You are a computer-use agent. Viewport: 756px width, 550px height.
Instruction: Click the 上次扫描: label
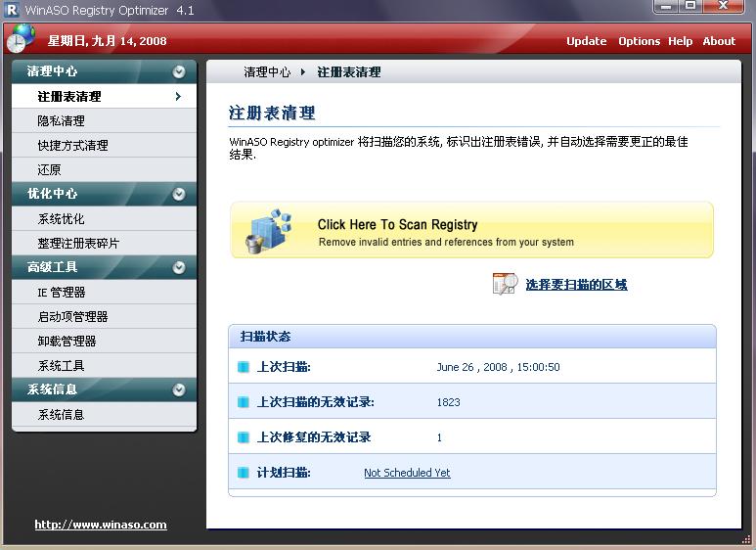pos(284,367)
